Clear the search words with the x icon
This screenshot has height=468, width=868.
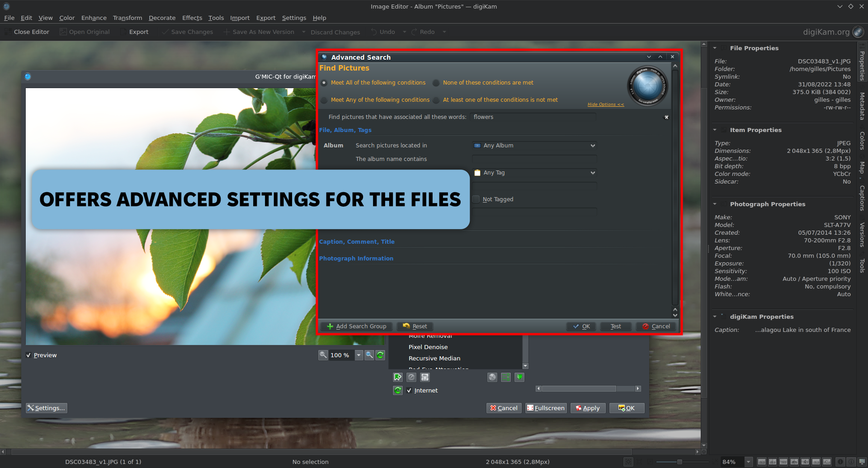(x=666, y=117)
